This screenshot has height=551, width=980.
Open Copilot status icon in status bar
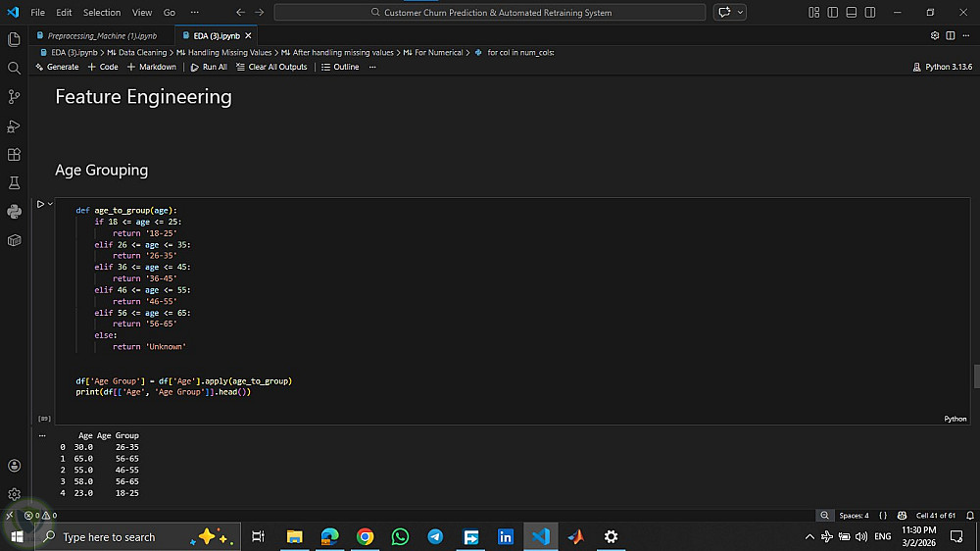click(902, 516)
